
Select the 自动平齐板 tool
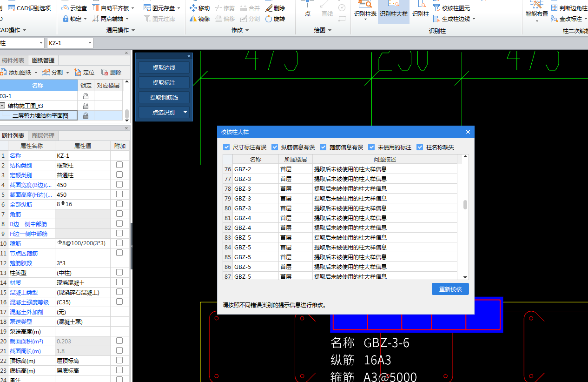(x=113, y=8)
